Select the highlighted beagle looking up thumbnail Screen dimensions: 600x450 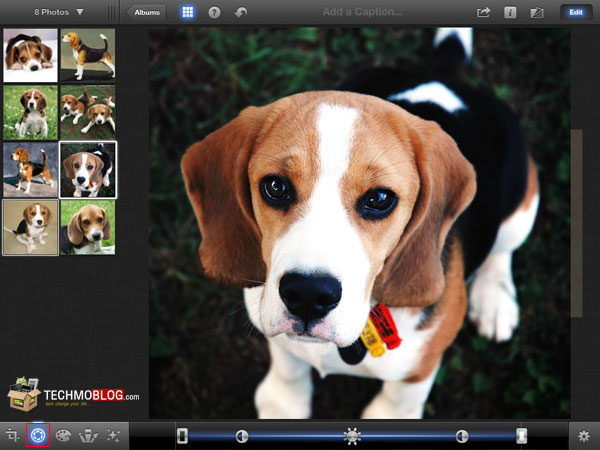coord(88,170)
